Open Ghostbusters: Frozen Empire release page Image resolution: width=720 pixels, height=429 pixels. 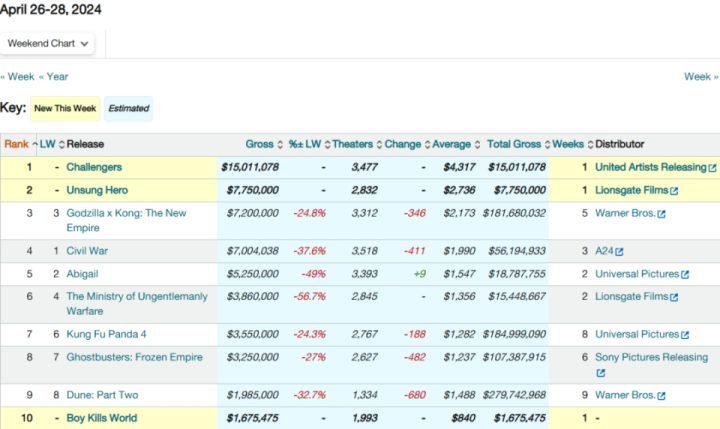click(x=134, y=357)
